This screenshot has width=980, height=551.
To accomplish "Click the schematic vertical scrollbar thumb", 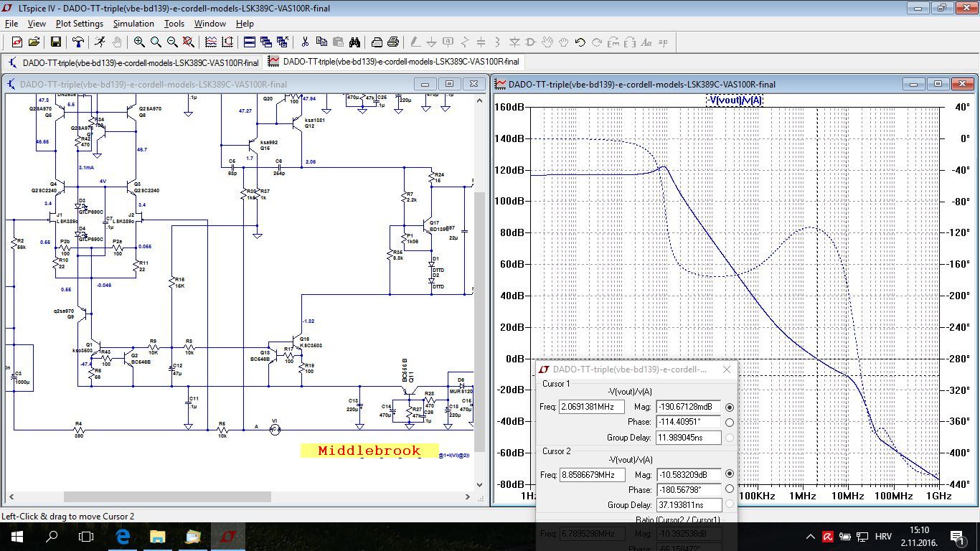I will (x=480, y=321).
